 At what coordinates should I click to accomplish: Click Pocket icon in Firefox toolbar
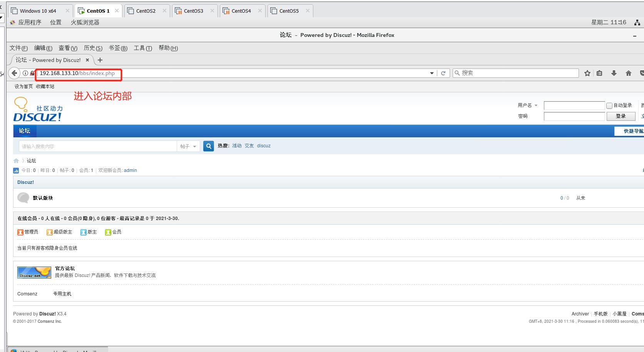click(642, 73)
